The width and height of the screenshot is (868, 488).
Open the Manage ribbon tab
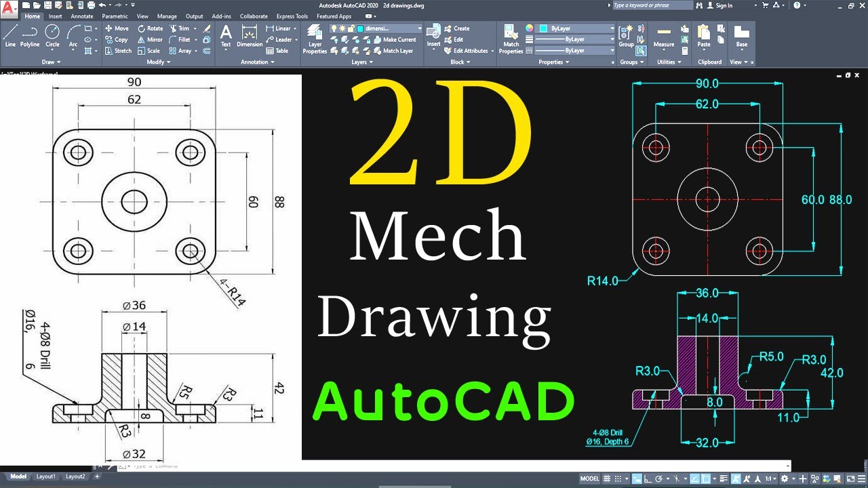167,16
